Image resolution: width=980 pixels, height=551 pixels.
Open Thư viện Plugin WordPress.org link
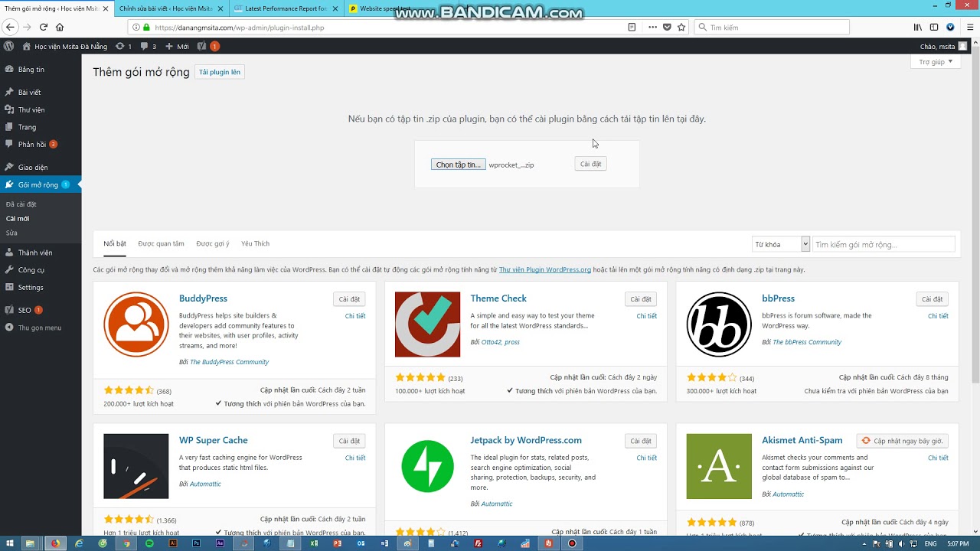pos(544,269)
